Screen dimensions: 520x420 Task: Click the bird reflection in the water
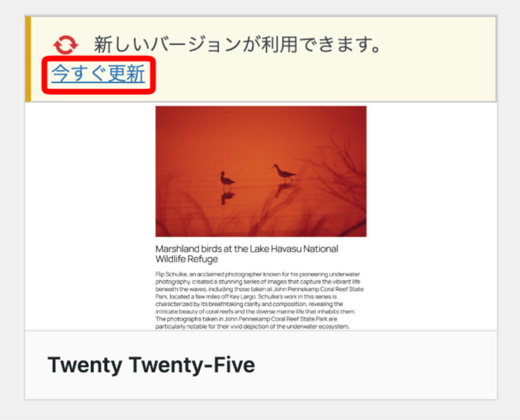[x=227, y=197]
